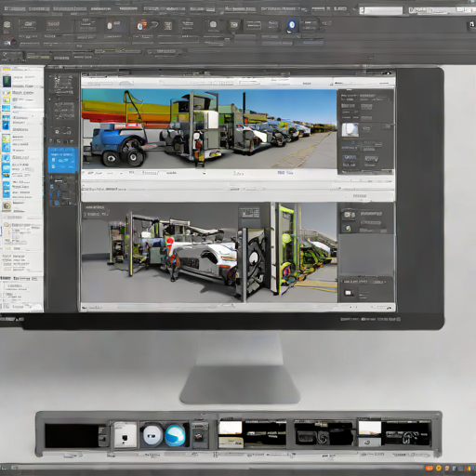Select the white thumbnail in the right properties panel
Screen dimensions: 476x476
(x=350, y=130)
